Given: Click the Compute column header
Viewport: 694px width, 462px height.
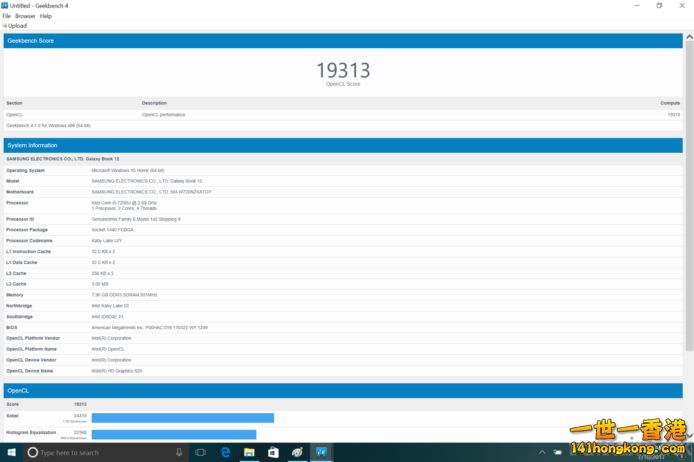Looking at the screenshot, I should [670, 103].
